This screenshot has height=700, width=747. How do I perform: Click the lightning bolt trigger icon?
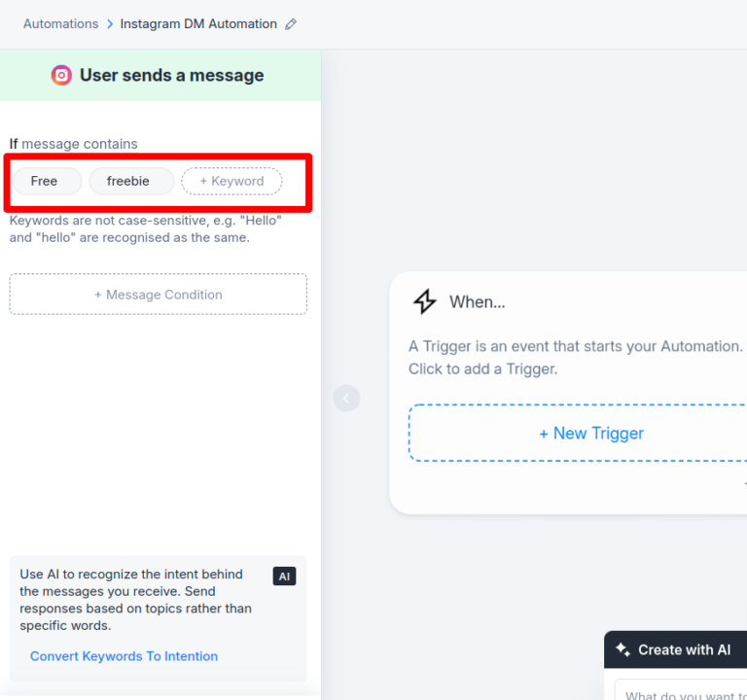[425, 301]
